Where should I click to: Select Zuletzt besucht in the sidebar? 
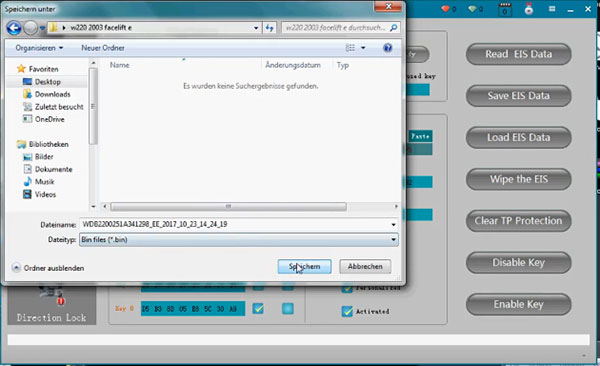[x=53, y=107]
